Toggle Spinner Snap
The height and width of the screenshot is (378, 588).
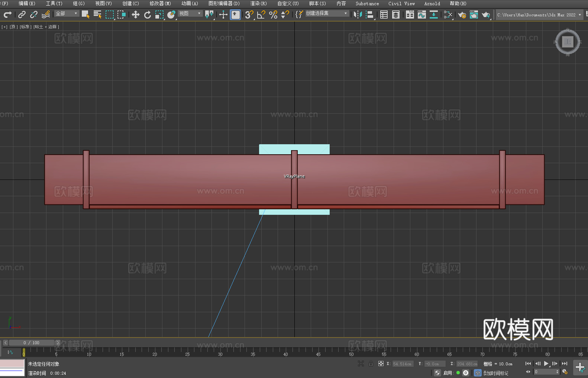coord(285,14)
